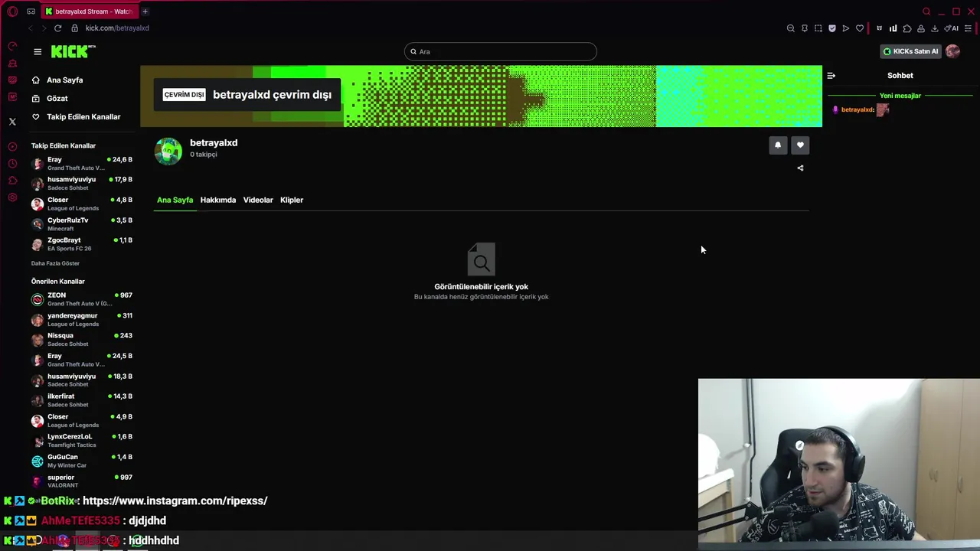Open the LynxCerezLoL channel
This screenshot has width=980, height=551.
pyautogui.click(x=82, y=440)
